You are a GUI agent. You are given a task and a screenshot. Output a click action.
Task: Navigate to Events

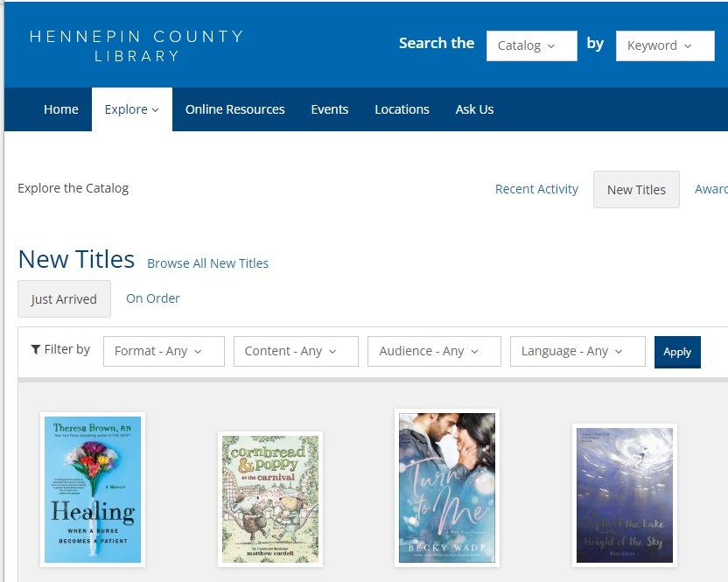tap(330, 109)
